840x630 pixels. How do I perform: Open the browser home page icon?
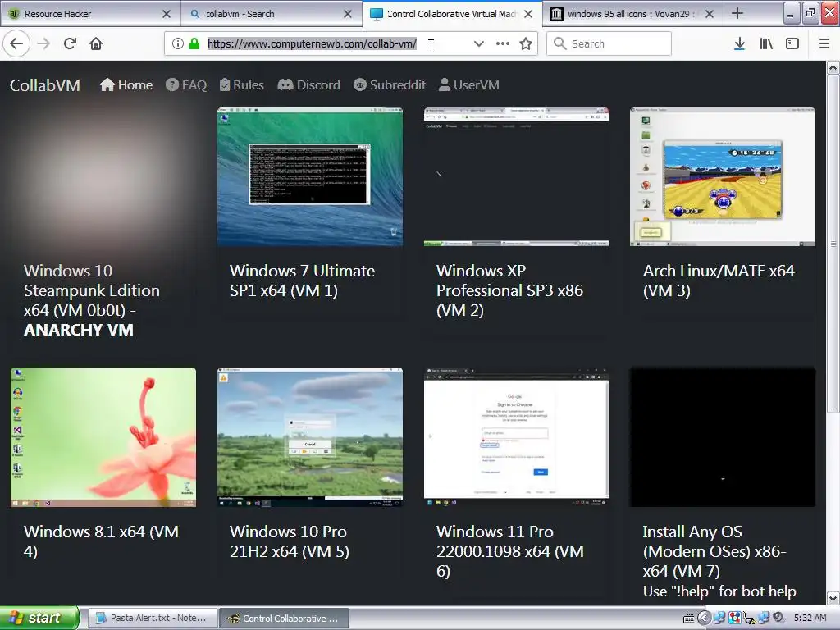pos(96,44)
